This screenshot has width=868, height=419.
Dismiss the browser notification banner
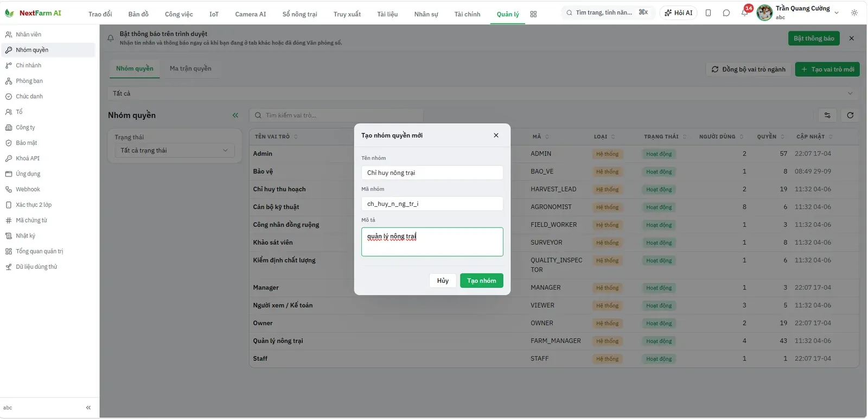point(852,38)
